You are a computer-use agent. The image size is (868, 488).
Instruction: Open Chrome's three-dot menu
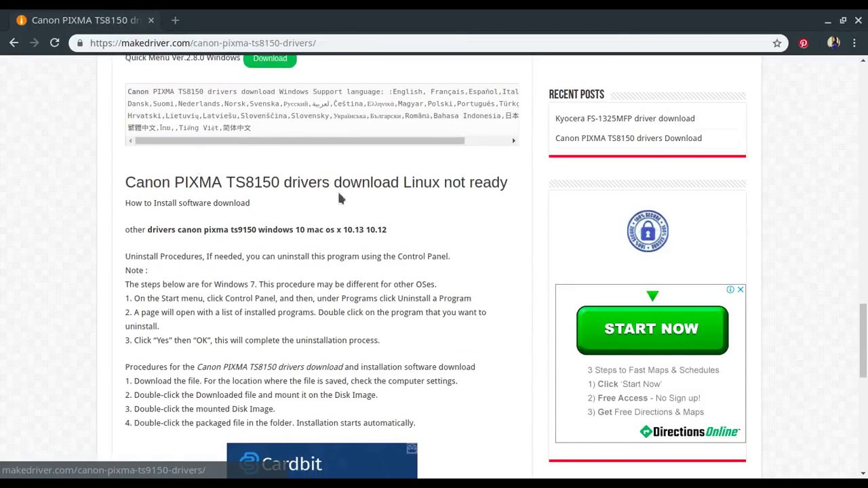(x=854, y=43)
